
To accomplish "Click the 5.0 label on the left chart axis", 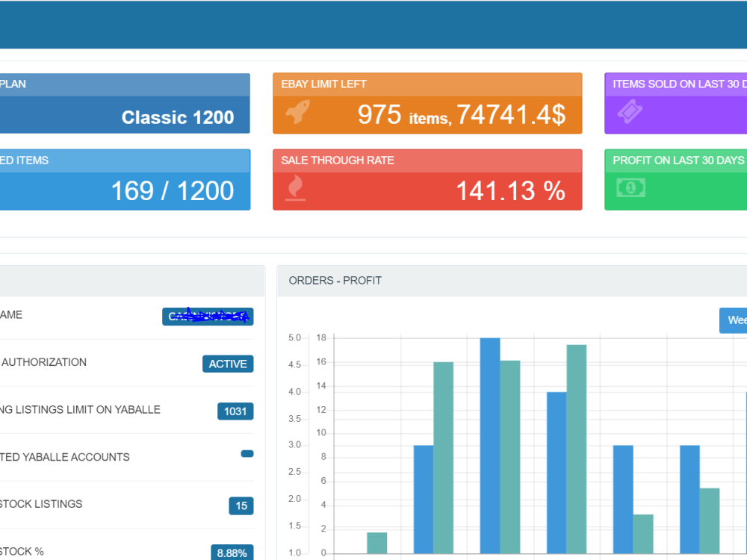I will point(294,337).
